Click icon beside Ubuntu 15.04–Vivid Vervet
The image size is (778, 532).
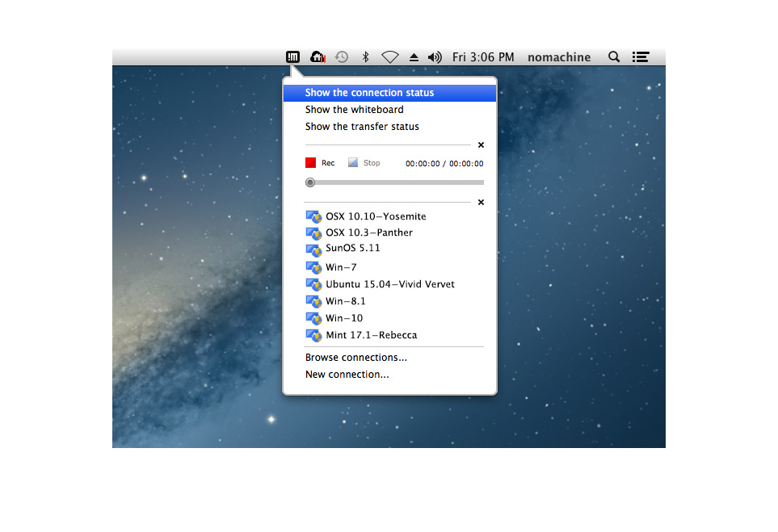pos(313,284)
